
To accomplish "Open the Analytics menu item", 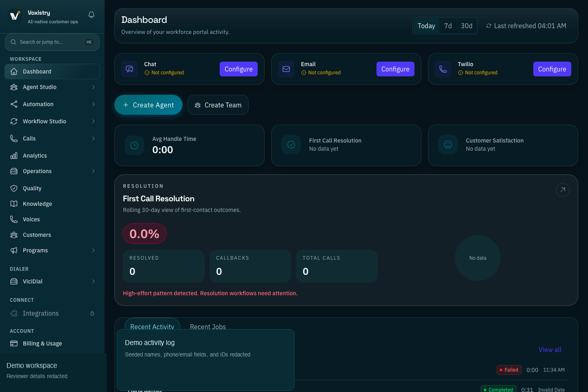I will point(52,156).
